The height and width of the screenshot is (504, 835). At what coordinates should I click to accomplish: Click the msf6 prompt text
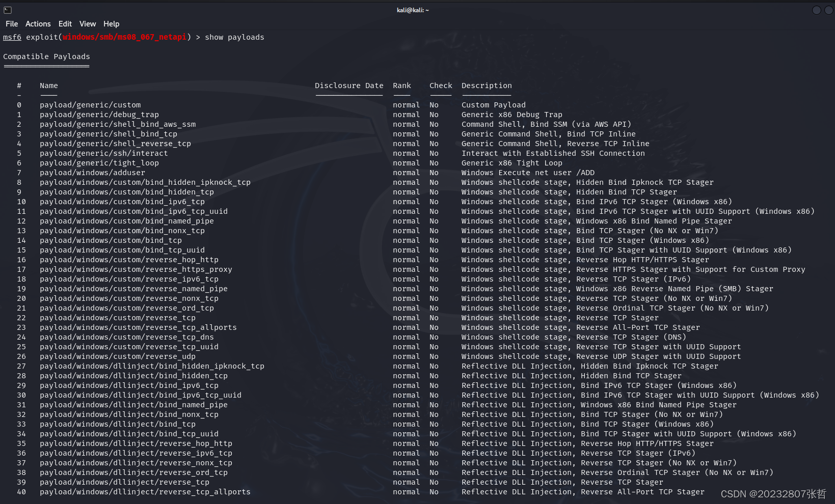[12, 37]
